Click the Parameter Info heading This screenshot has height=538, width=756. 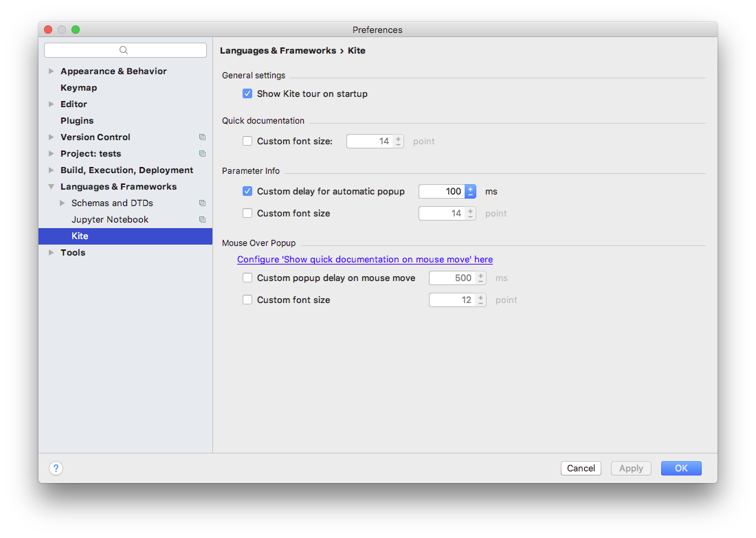pos(251,170)
